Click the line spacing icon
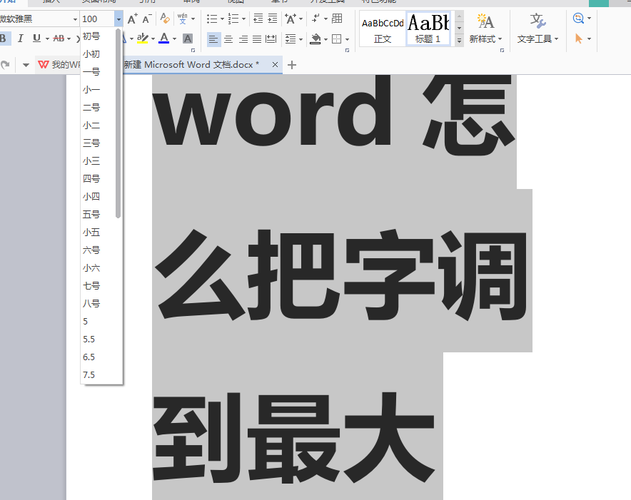This screenshot has width=631, height=500. [x=291, y=39]
